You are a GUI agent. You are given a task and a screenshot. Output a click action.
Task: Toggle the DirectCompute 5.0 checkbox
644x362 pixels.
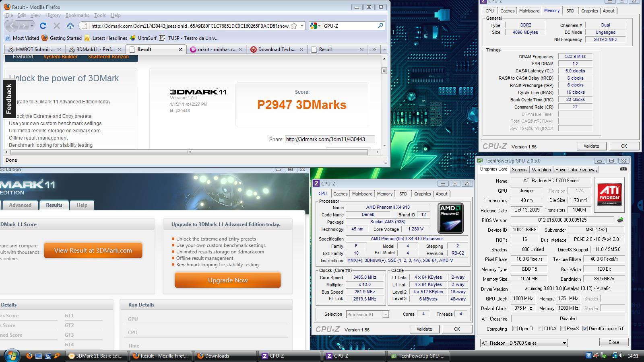(585, 329)
